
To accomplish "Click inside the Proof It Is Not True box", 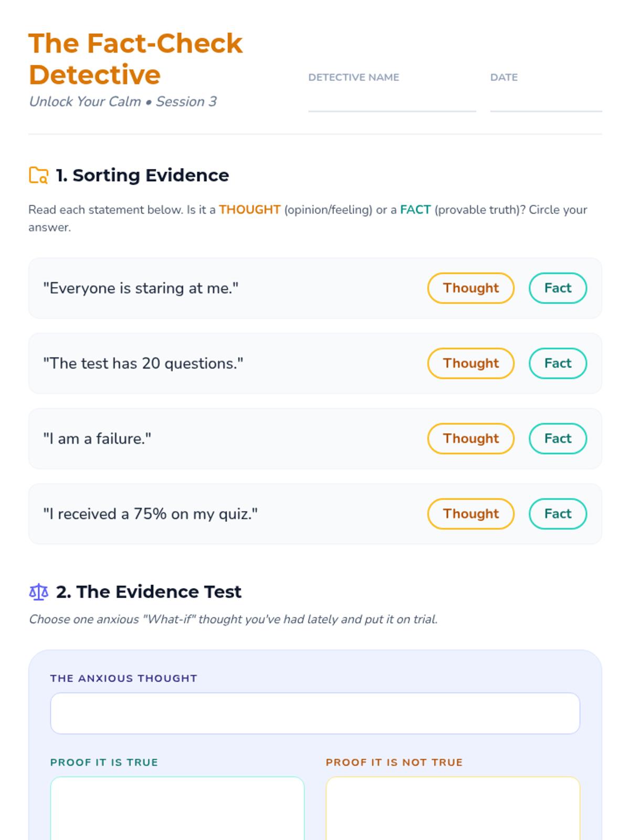I will tap(453, 808).
